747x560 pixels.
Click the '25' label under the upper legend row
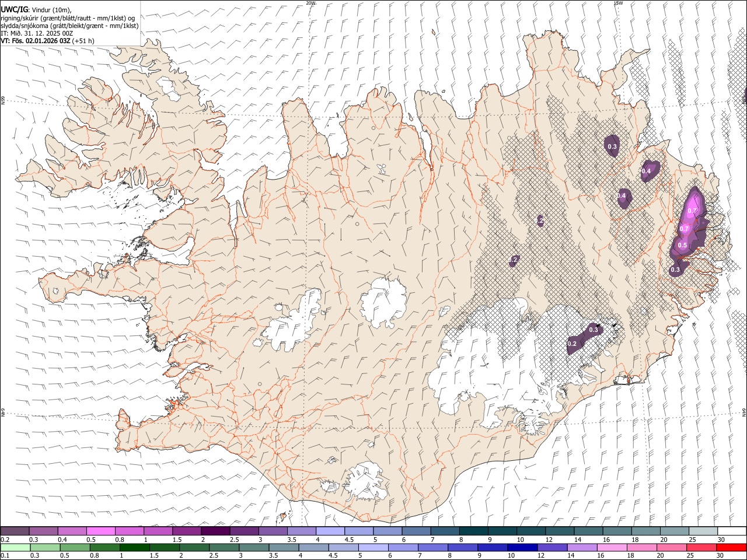(x=692, y=540)
